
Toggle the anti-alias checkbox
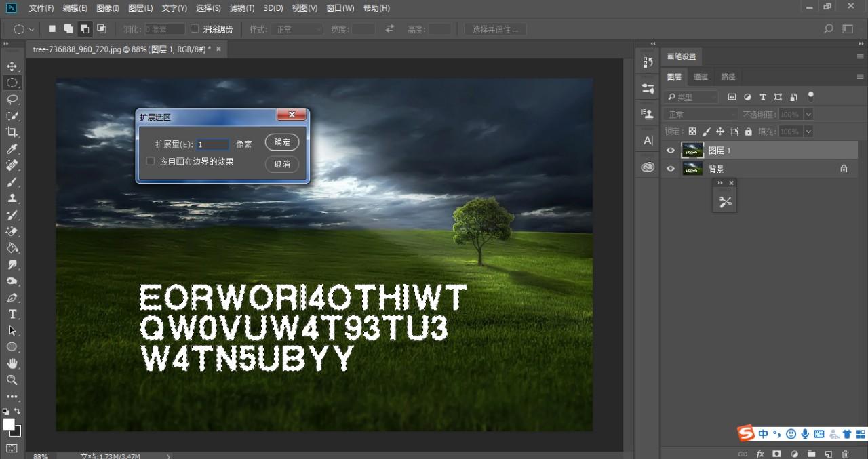pyautogui.click(x=195, y=28)
